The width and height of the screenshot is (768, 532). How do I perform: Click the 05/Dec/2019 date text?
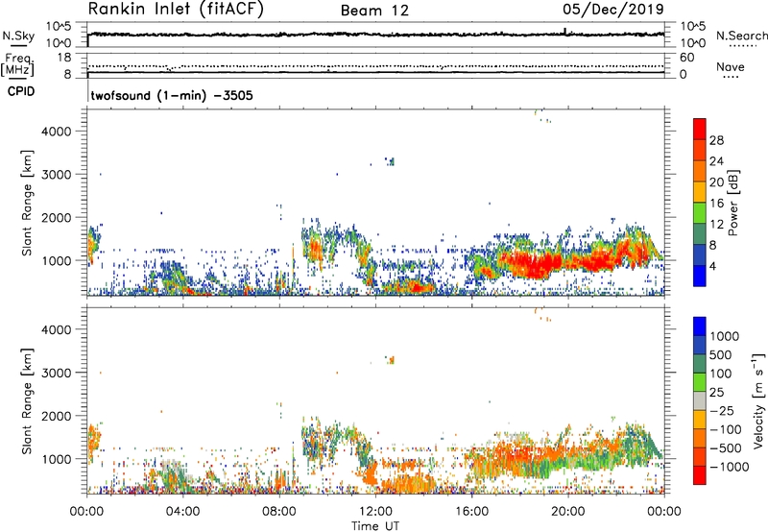[x=613, y=10]
